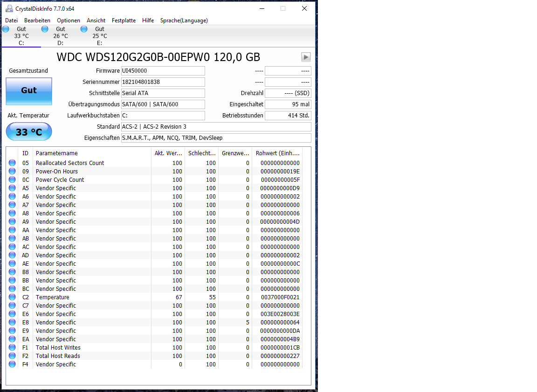Screen dimensions: 537x392
Task: Go to next disk with arrow button
Action: 306,57
